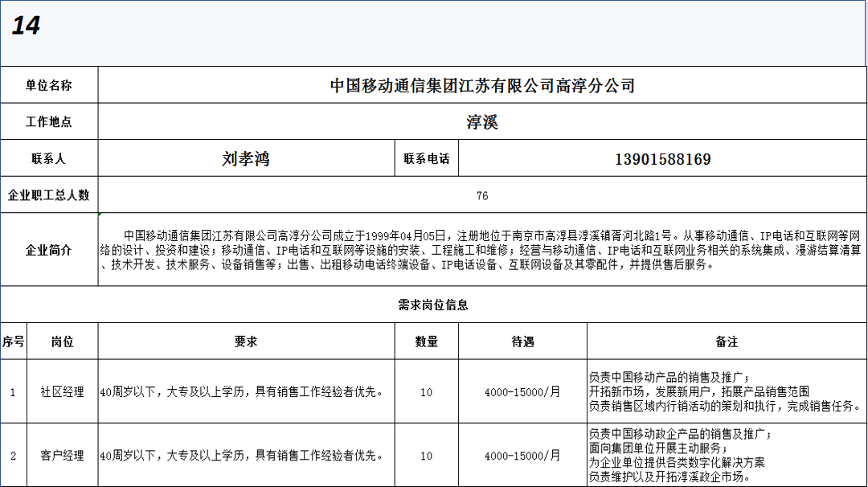This screenshot has width=868, height=487.
Task: Click the 企业职工总人数 label cell
Action: (49, 195)
